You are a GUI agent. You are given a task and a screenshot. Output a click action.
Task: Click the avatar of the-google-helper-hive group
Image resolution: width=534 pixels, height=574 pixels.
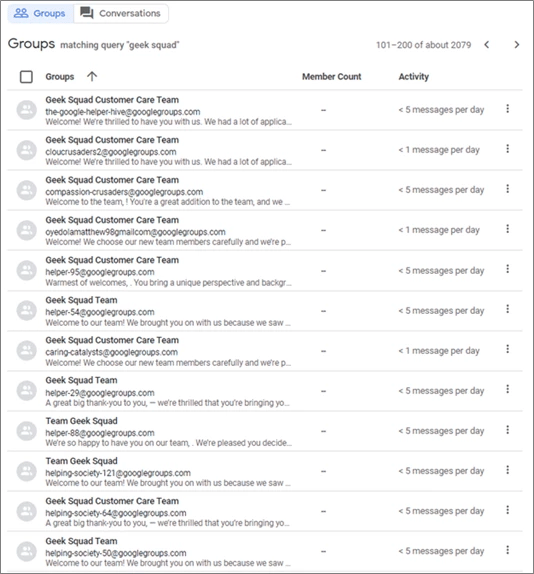pyautogui.click(x=26, y=110)
